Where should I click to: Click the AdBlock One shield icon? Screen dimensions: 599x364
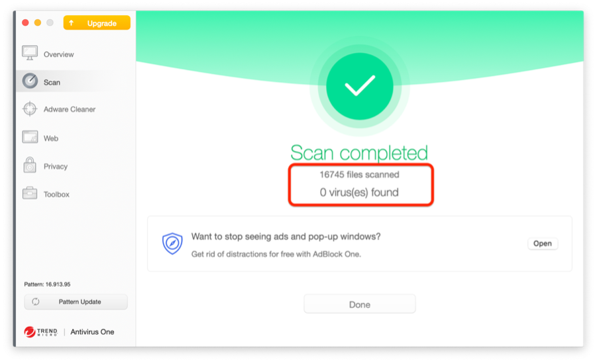pos(172,244)
